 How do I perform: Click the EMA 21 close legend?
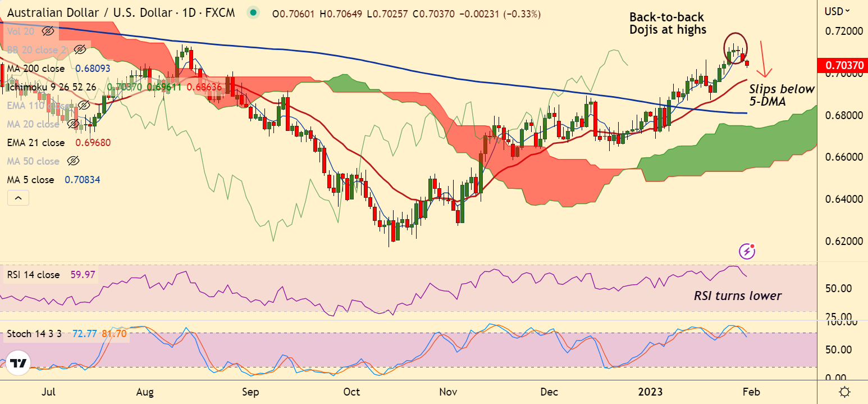pos(35,143)
